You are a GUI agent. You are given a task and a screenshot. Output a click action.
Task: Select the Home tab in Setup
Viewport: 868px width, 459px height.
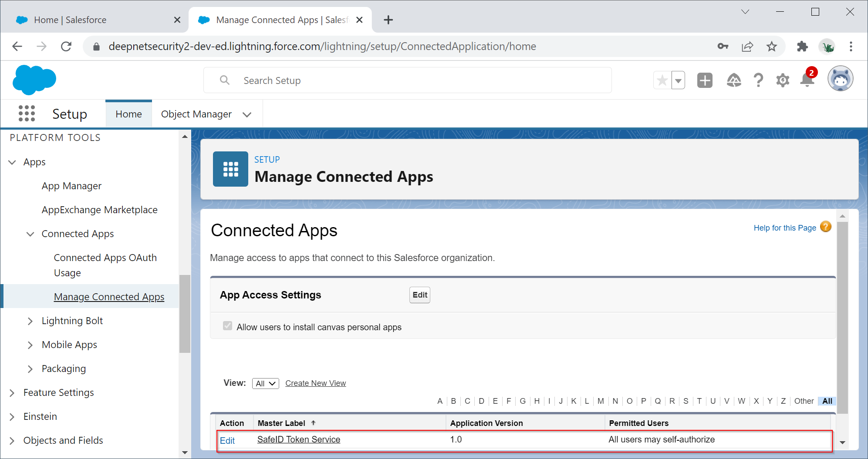(128, 114)
